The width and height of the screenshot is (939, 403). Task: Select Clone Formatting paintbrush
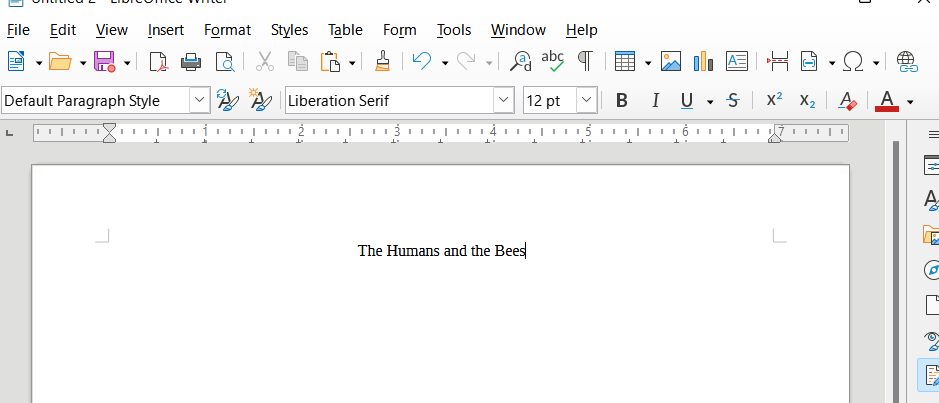click(x=382, y=61)
